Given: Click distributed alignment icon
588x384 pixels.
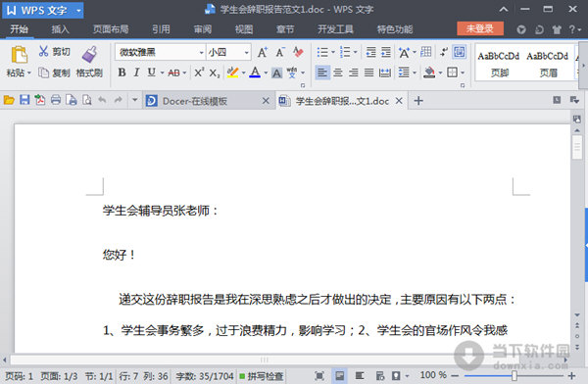Looking at the screenshot, I should click(x=385, y=72).
